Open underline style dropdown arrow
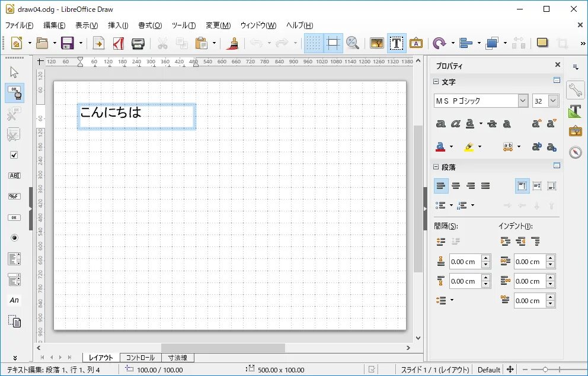The width and height of the screenshot is (588, 376). (481, 124)
